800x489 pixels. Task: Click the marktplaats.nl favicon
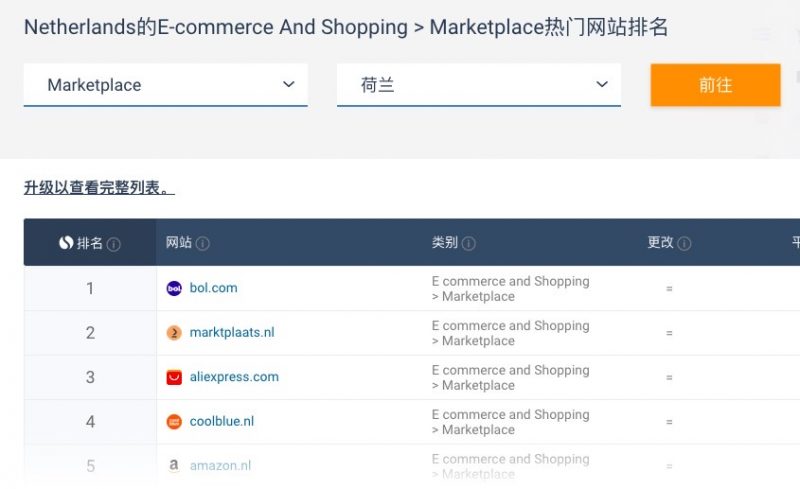pos(174,333)
